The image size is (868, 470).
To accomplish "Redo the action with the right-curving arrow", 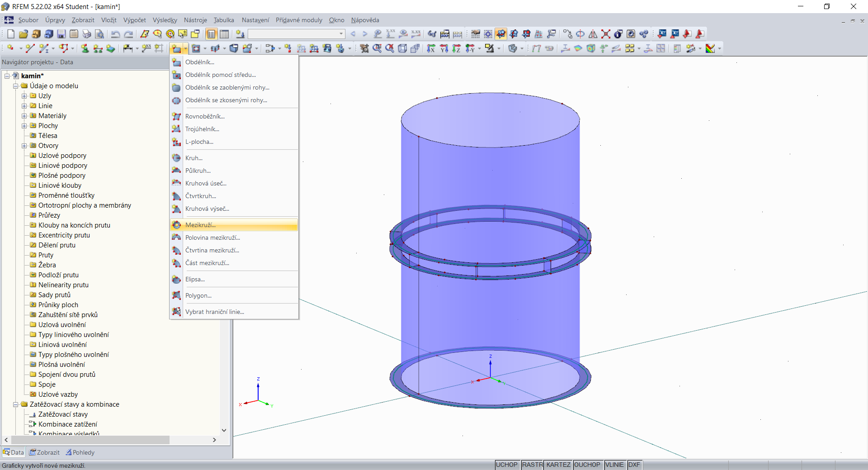I will (x=128, y=34).
